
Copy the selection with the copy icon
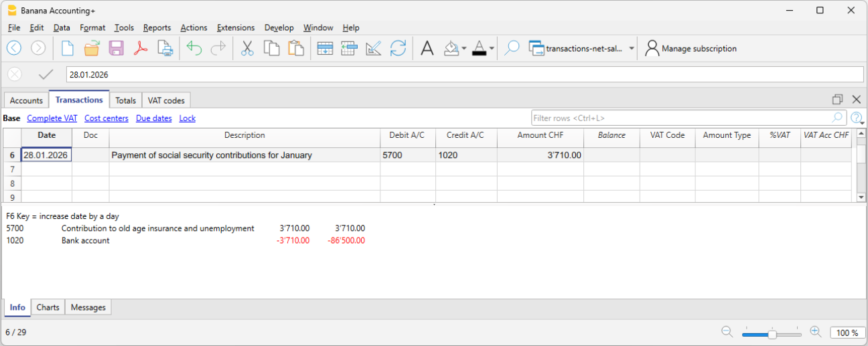(271, 48)
